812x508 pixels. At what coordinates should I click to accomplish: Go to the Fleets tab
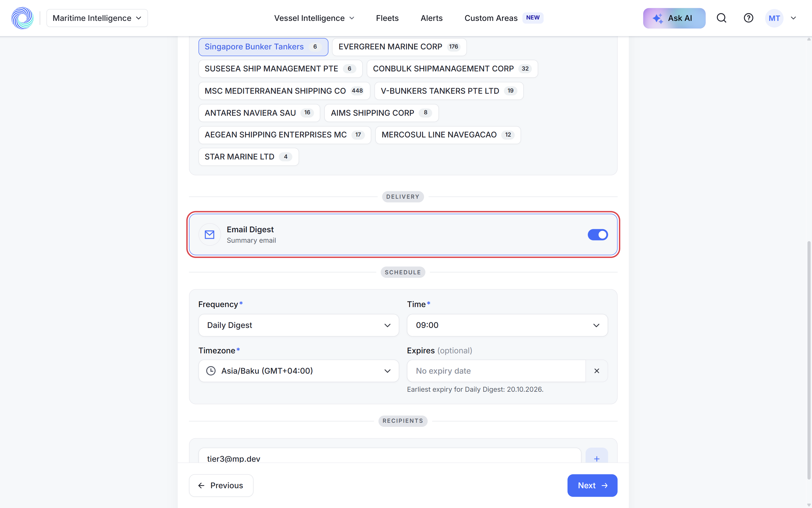click(387, 18)
